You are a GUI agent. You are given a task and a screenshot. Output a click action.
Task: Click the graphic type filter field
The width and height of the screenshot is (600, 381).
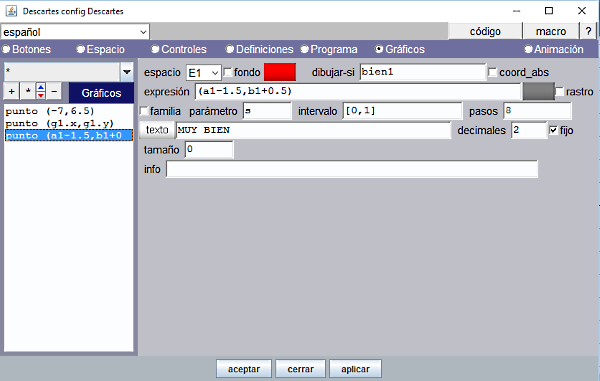[x=62, y=72]
